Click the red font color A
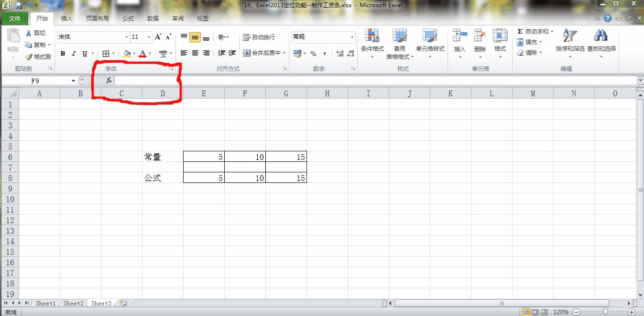Screen dimensions: 644x316 tap(142, 54)
